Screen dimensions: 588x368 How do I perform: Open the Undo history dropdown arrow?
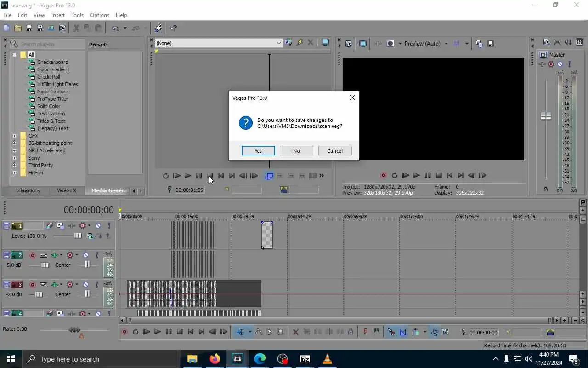pyautogui.click(x=124, y=28)
